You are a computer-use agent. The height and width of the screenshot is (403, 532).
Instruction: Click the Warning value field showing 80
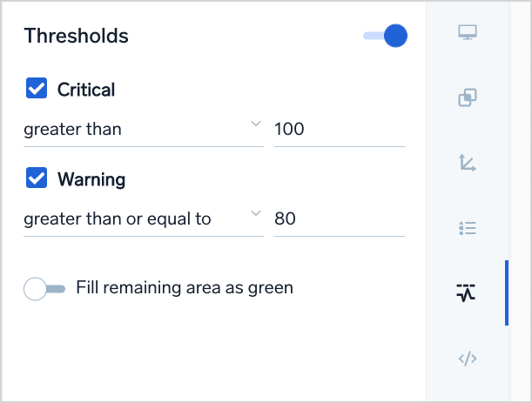[338, 219]
